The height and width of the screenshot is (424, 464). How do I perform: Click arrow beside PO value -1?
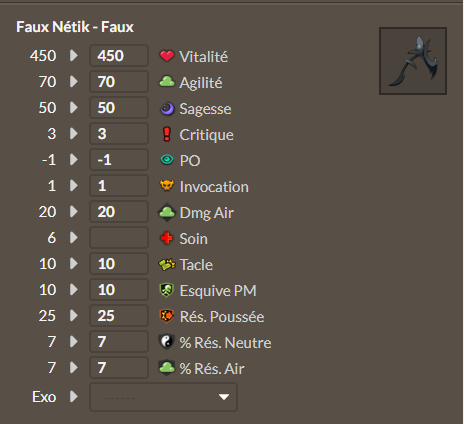[x=74, y=160]
